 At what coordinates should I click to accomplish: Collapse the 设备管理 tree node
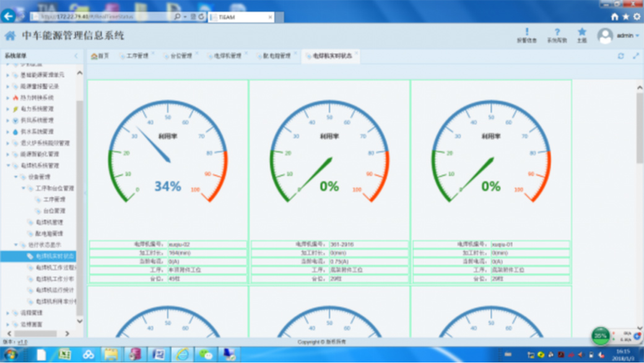(15, 177)
